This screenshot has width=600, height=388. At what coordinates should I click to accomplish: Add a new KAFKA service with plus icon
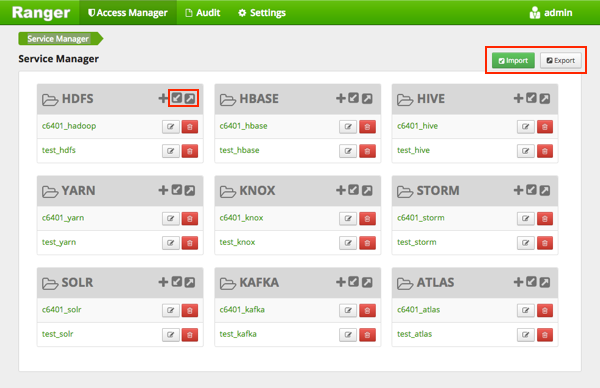point(341,282)
